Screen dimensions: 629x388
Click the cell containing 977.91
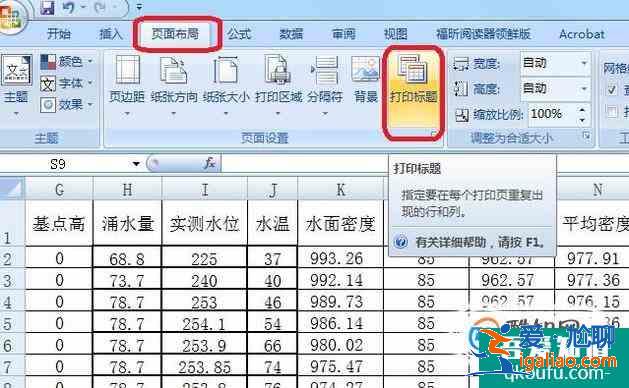point(593,258)
